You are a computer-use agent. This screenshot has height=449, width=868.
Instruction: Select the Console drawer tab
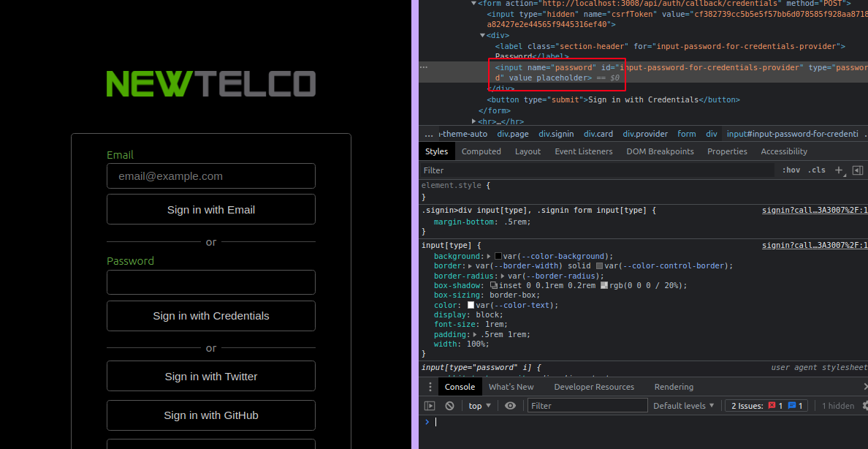click(x=460, y=387)
